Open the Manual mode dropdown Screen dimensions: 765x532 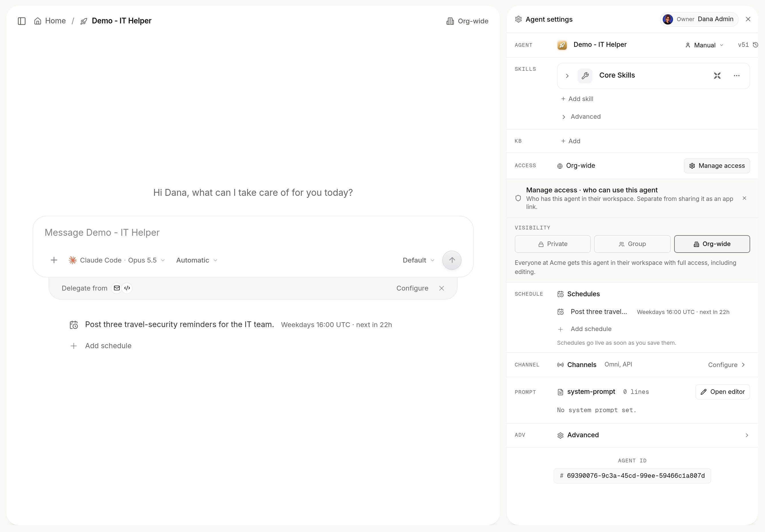click(x=704, y=45)
